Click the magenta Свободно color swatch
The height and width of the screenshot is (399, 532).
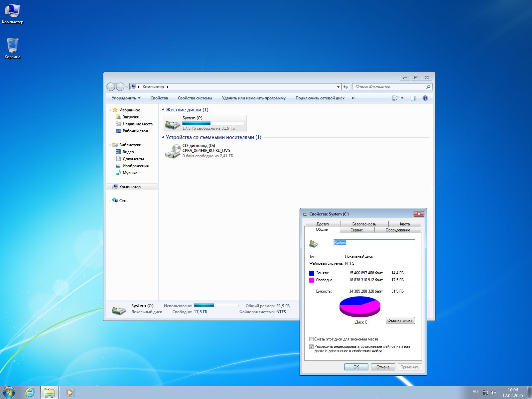point(312,280)
